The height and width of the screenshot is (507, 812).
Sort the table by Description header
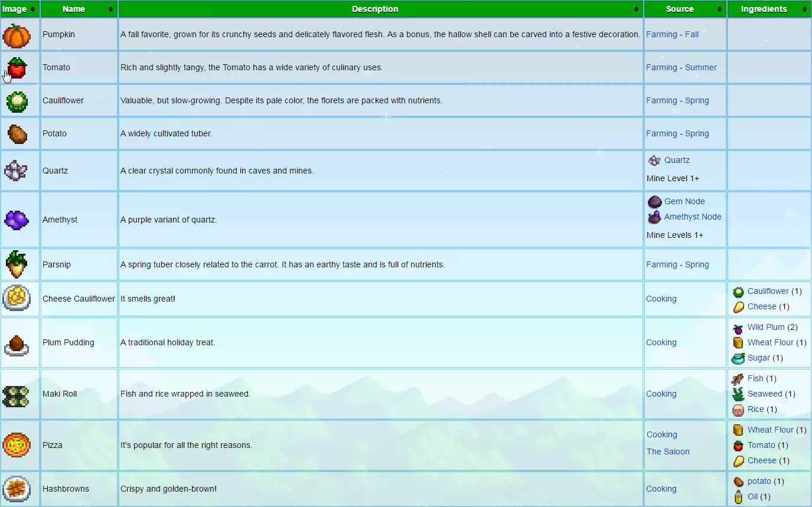[x=381, y=9]
